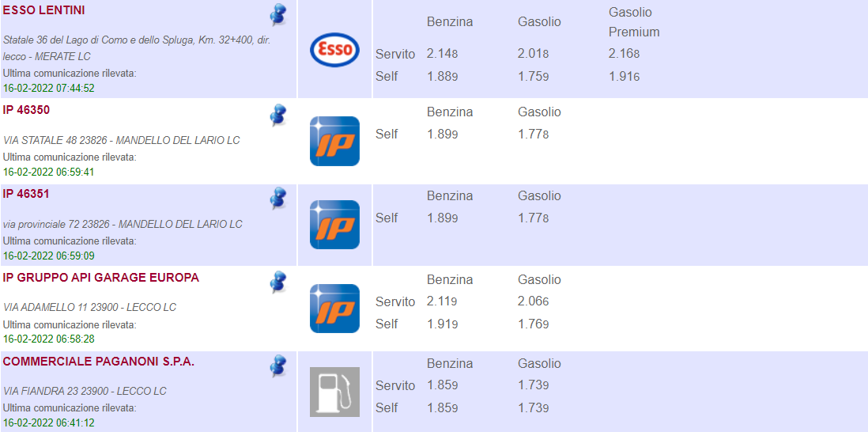
Task: Click the pushpin icon for IP 46350
Action: click(x=277, y=115)
